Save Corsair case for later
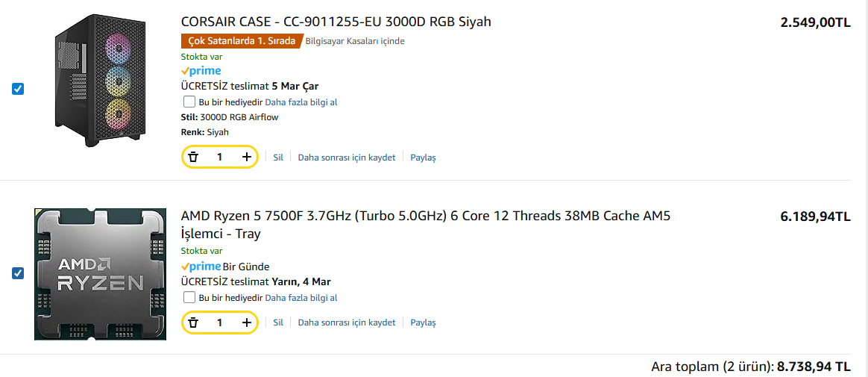 click(346, 158)
